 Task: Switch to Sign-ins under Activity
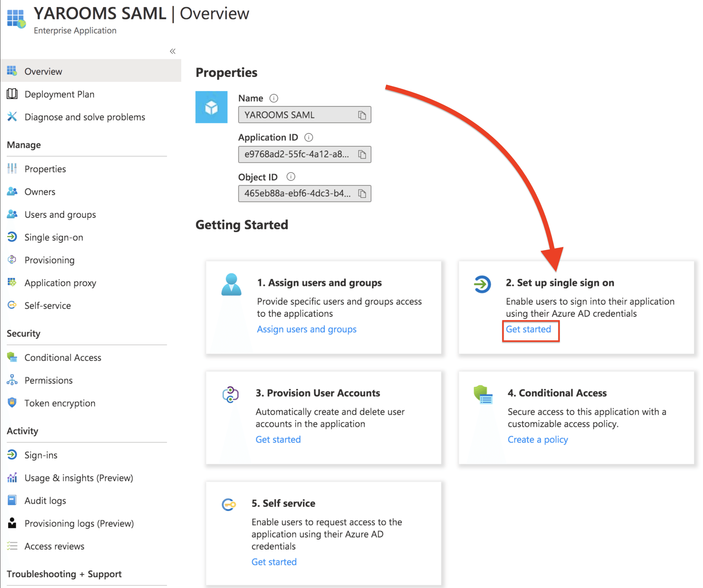pyautogui.click(x=40, y=455)
